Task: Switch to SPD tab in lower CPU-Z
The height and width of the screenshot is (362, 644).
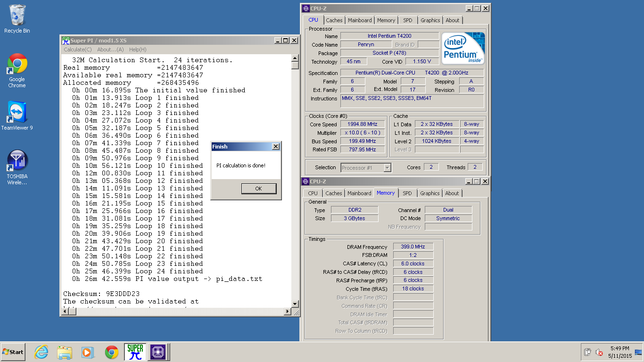Action: point(407,193)
